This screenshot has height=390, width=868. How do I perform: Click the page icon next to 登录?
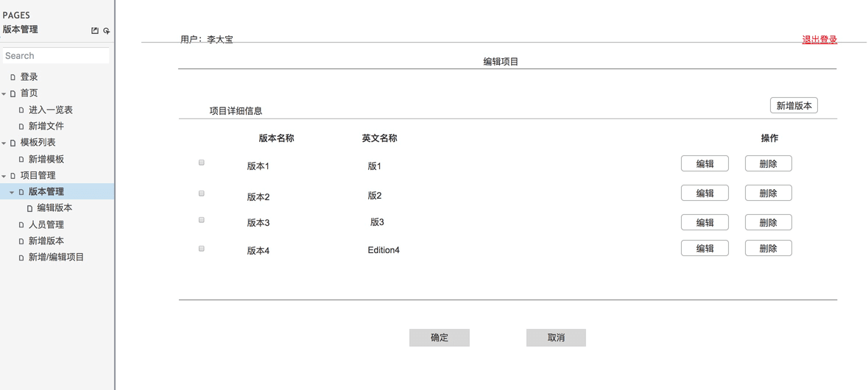tap(13, 77)
